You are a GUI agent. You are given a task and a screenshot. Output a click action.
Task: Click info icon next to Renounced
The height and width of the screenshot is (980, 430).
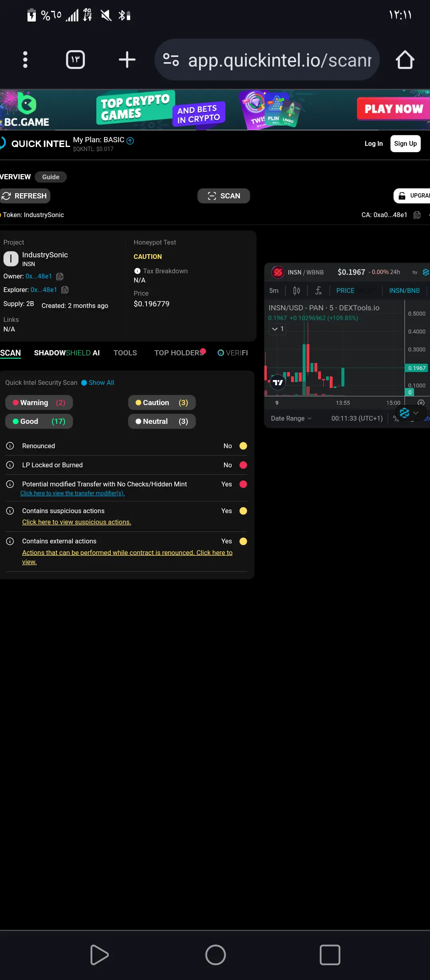[x=10, y=446]
